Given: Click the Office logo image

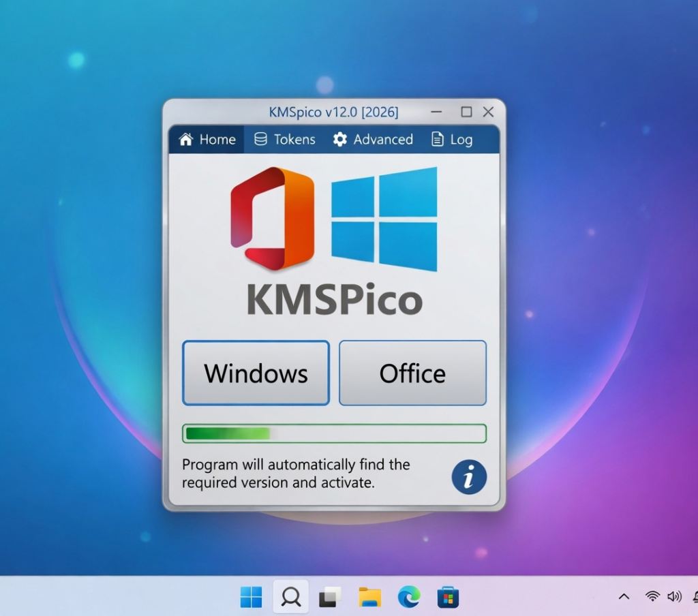Looking at the screenshot, I should 273,219.
